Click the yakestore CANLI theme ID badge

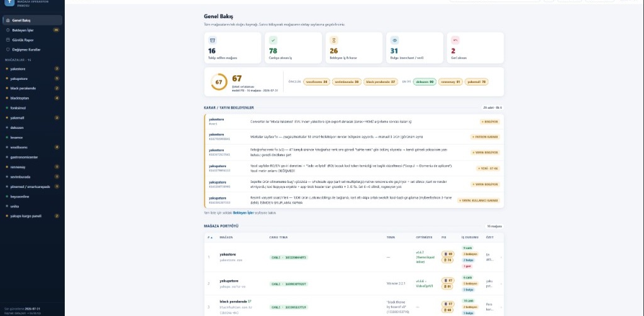[x=288, y=258]
